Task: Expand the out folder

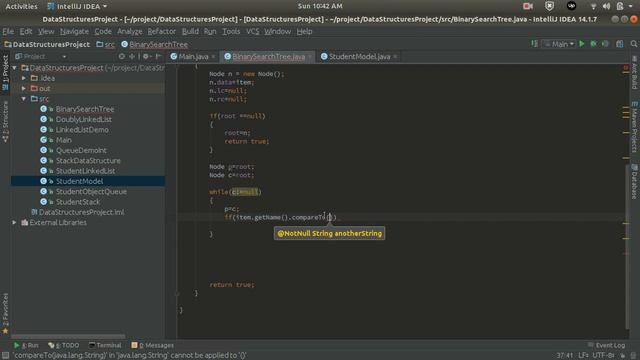Action: tap(24, 88)
